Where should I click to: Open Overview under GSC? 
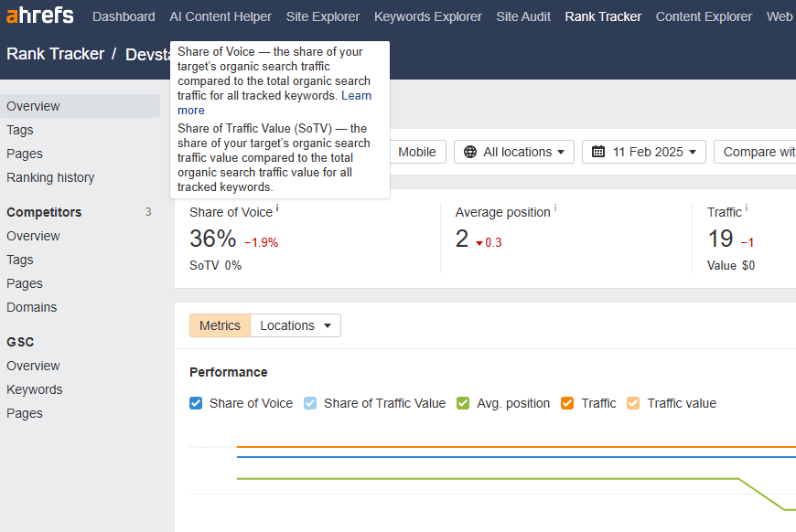pyautogui.click(x=33, y=366)
